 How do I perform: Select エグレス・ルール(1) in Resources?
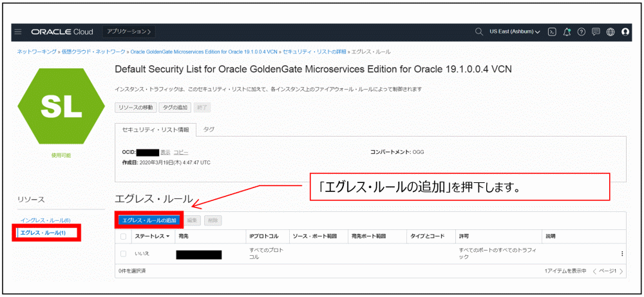point(43,233)
